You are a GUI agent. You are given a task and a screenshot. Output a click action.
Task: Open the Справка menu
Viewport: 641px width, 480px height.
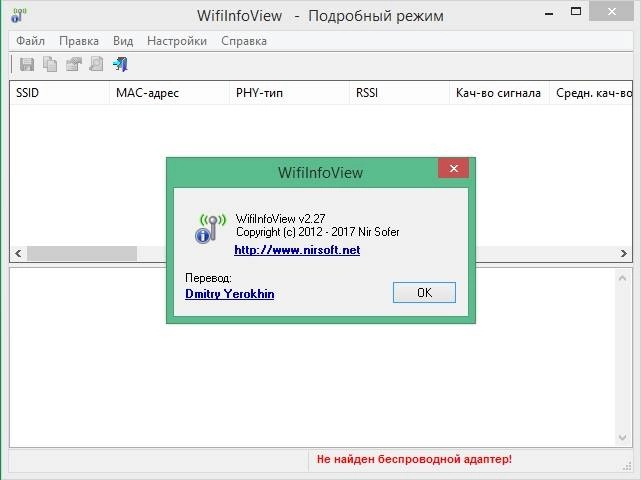(x=244, y=41)
